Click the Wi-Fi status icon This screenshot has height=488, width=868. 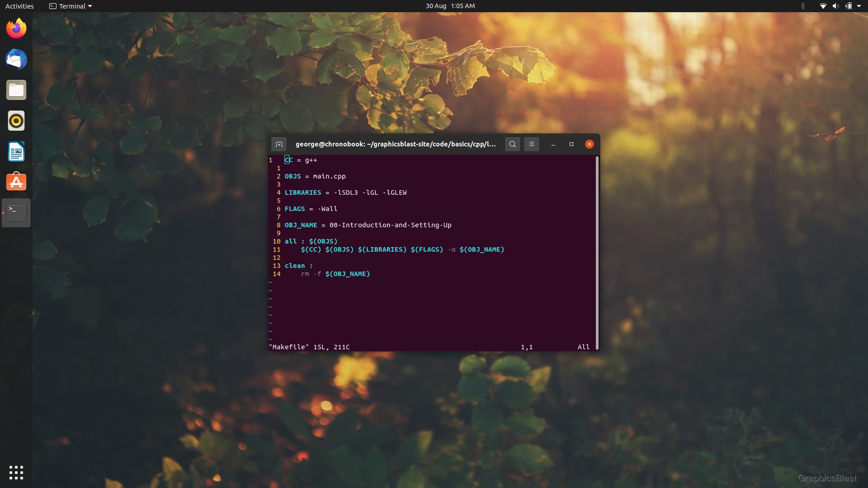pos(823,6)
